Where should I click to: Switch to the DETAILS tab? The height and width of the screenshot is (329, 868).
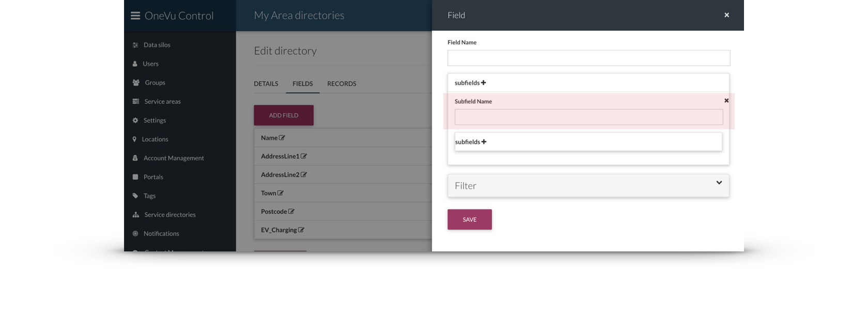coord(266,84)
